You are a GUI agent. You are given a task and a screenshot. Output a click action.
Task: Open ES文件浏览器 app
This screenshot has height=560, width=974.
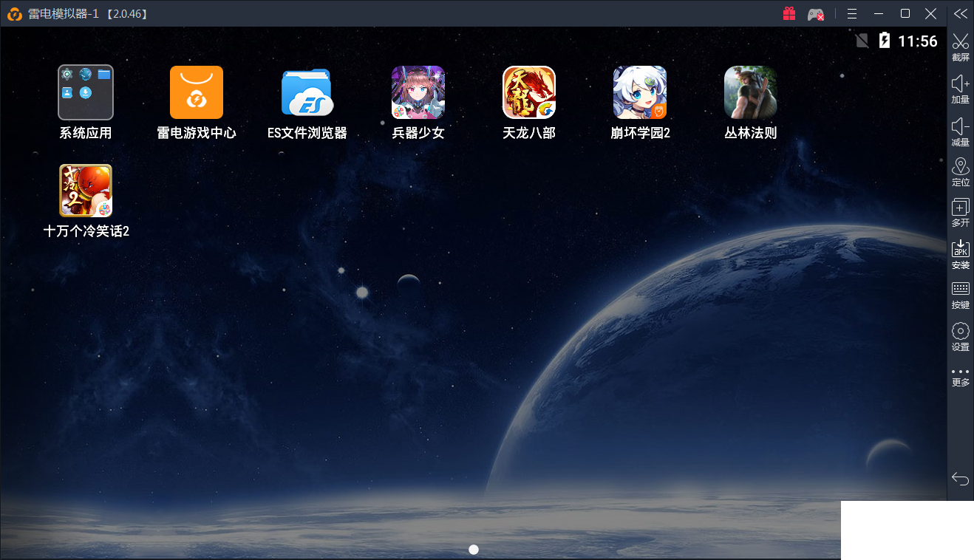(x=307, y=92)
